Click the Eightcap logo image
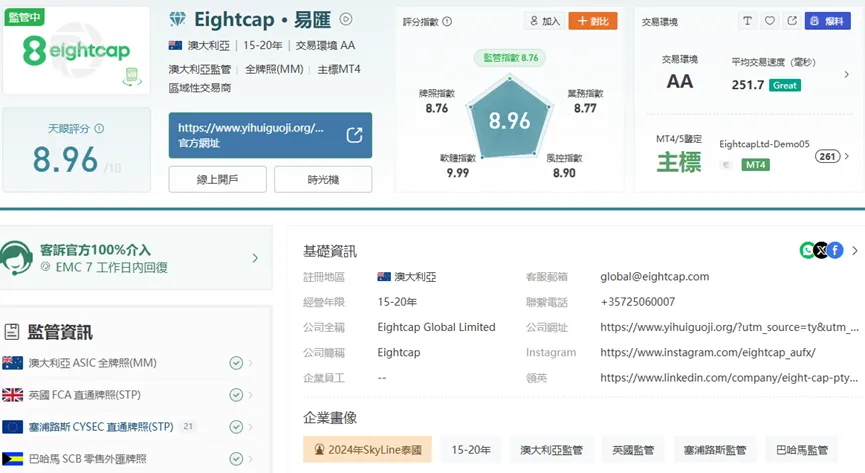This screenshot has width=865, height=473. (x=77, y=51)
